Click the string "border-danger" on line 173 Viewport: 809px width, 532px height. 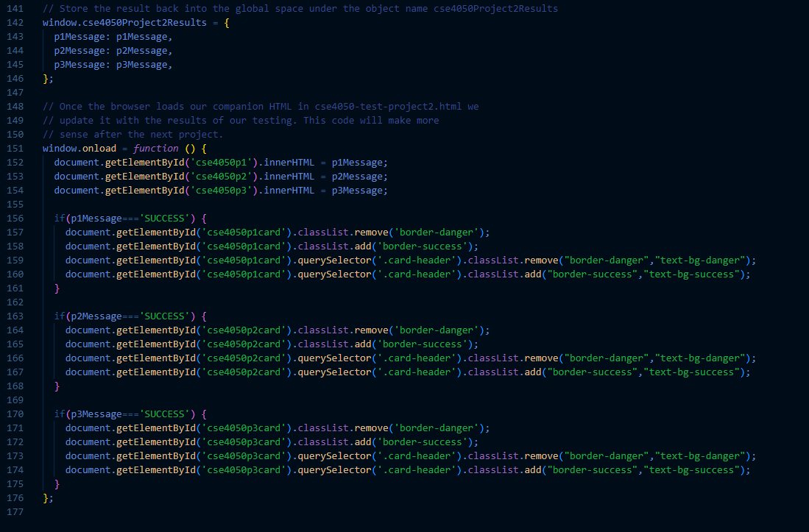pyautogui.click(x=607, y=456)
